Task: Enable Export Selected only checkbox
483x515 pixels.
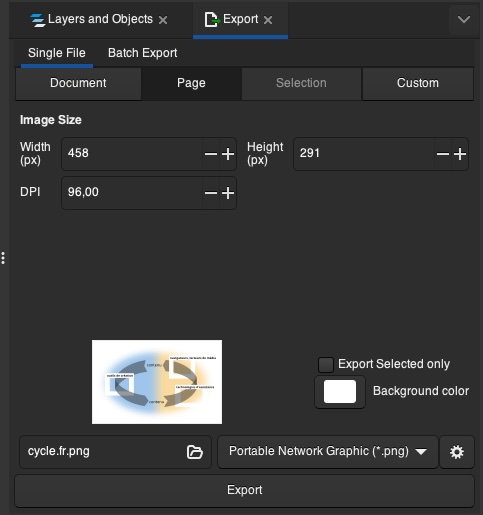Action: [326, 364]
